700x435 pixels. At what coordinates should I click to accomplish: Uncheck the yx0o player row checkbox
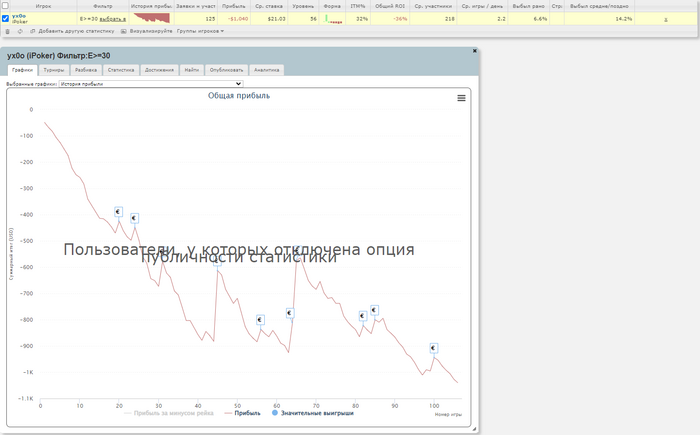5,18
